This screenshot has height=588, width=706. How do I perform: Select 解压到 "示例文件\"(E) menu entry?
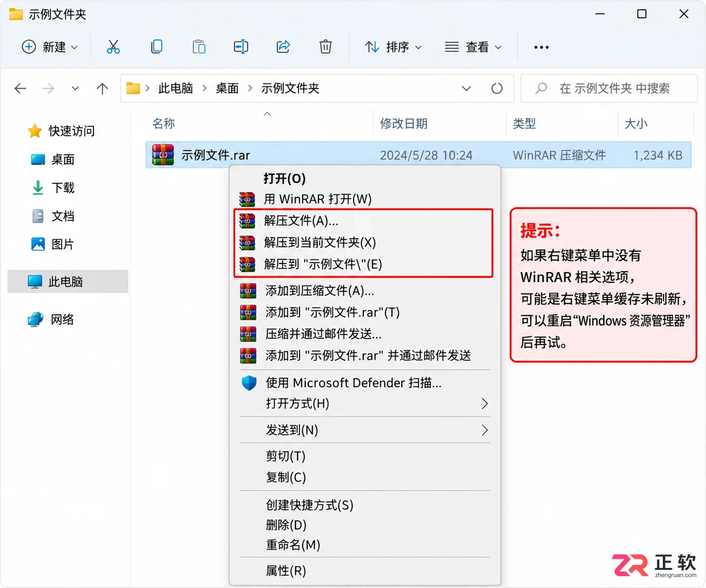(x=364, y=264)
